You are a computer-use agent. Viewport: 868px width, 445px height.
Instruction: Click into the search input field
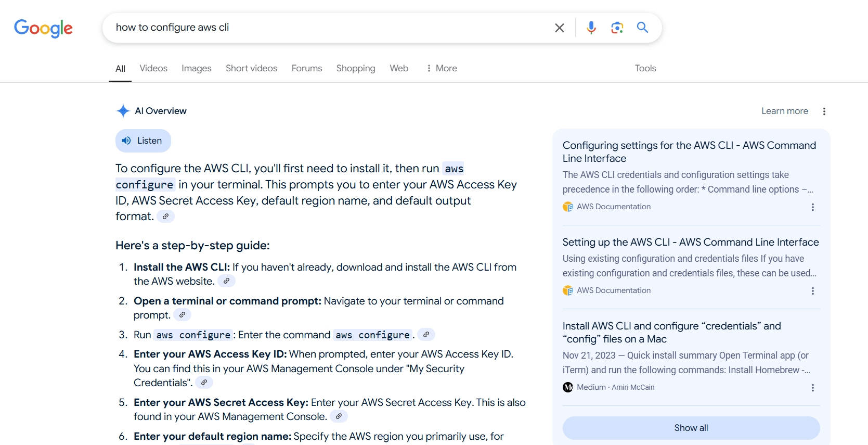pyautogui.click(x=330, y=28)
